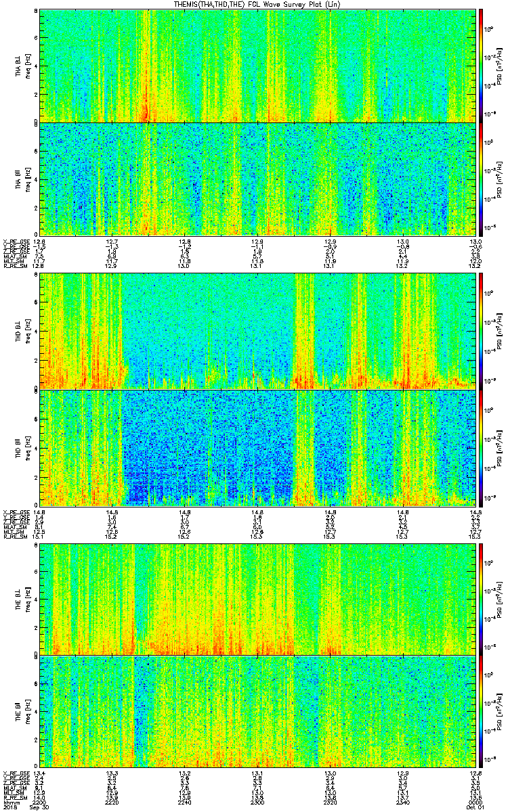Click the PSD unit label of top color bar
The height and width of the screenshot is (812, 508).
click(499, 66)
